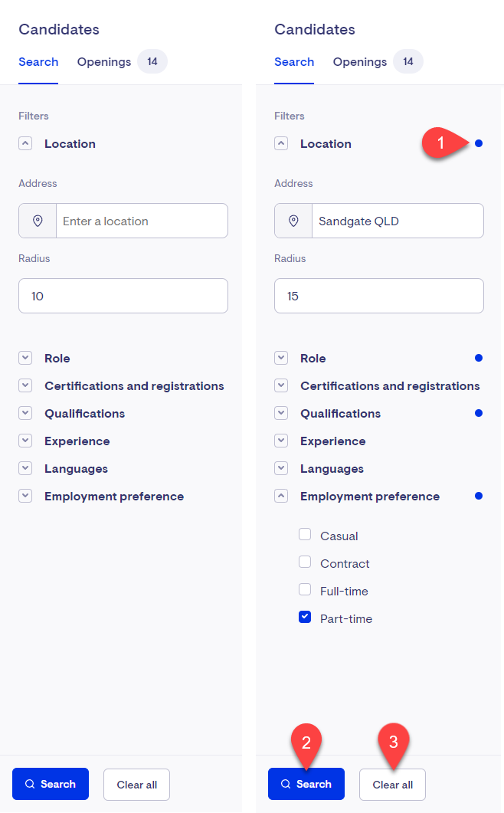Screen dimensions: 504x813
Task: Click Clear all button in right panel
Action: pyautogui.click(x=392, y=785)
